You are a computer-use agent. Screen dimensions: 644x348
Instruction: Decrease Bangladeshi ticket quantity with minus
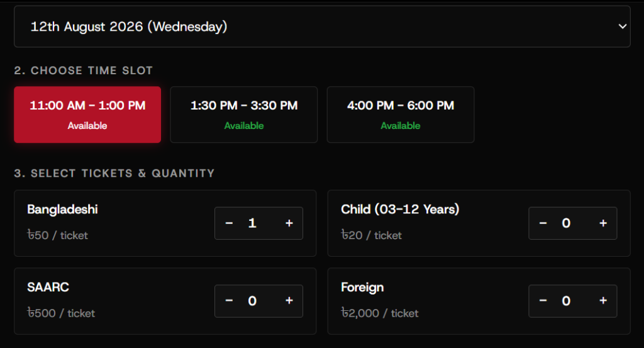(229, 223)
